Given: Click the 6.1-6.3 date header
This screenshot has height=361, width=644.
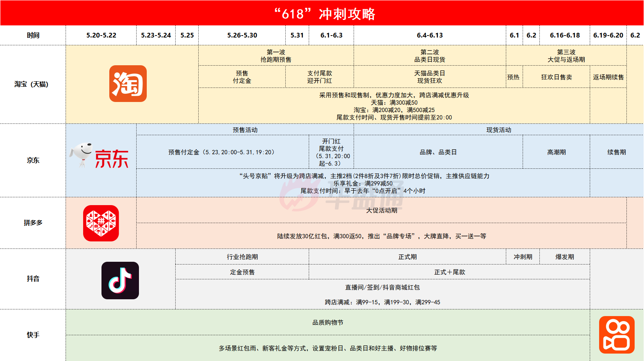Looking at the screenshot, I should point(331,35).
